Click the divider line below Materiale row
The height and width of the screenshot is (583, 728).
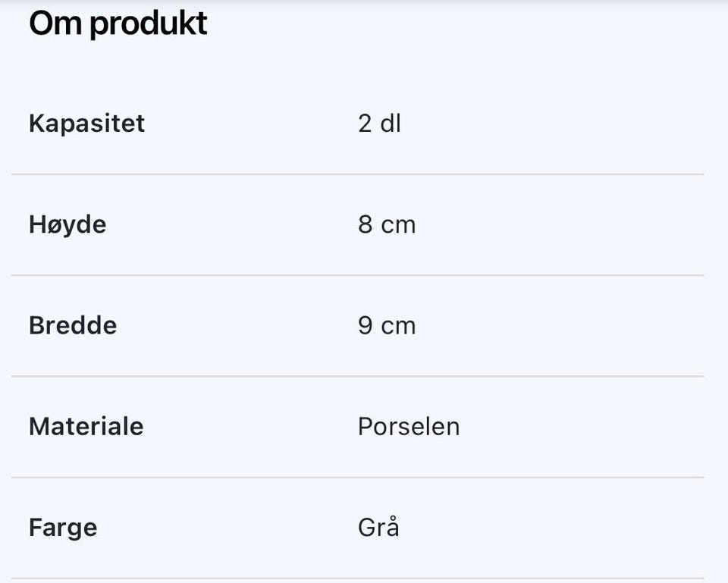(357, 477)
